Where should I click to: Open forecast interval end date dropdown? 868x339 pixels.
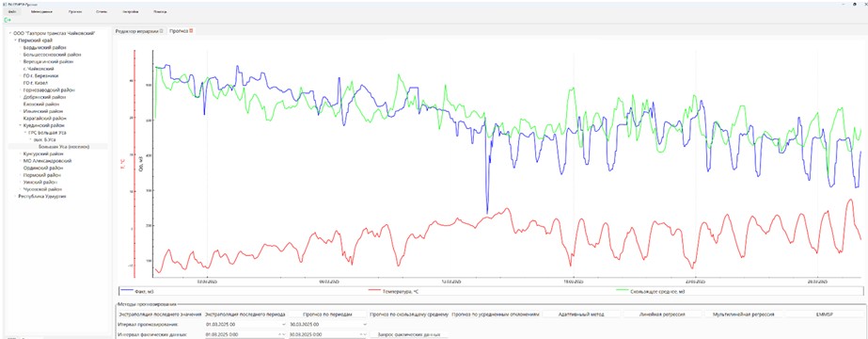point(365,324)
